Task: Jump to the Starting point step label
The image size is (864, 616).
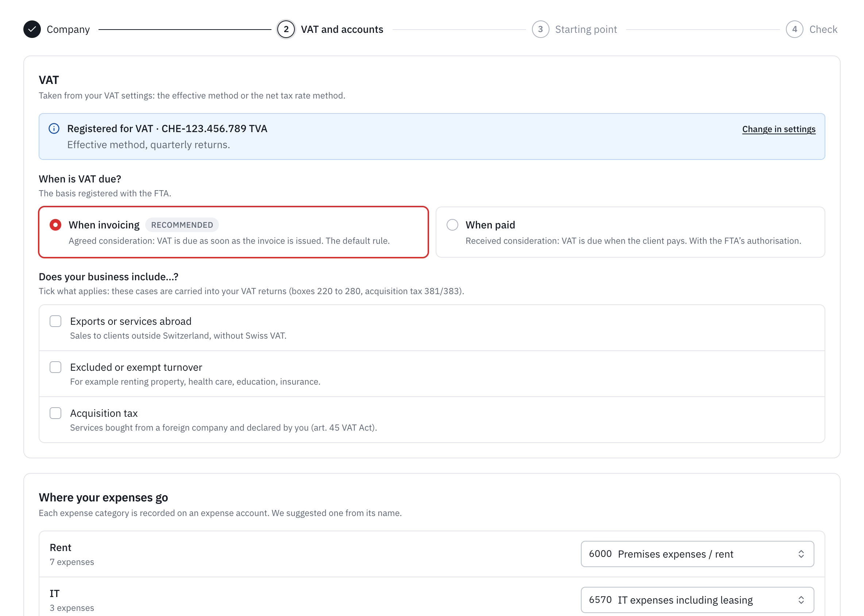Action: 586,29
